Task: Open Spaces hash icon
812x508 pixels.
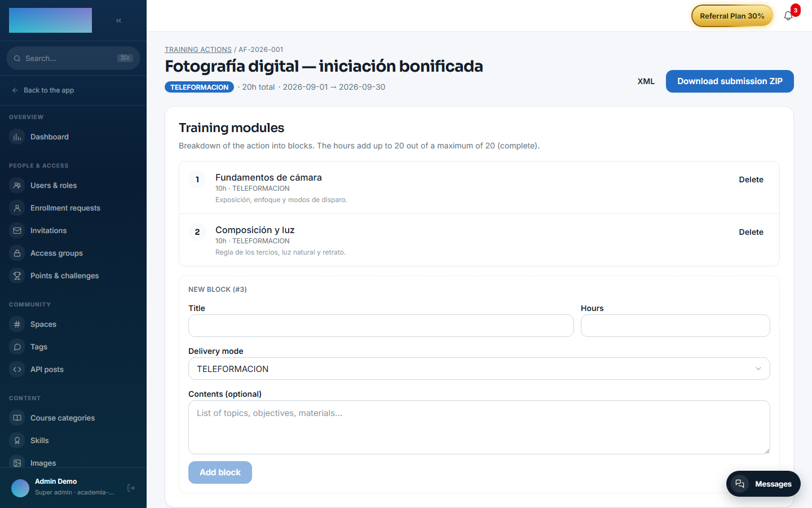Action: click(x=17, y=325)
